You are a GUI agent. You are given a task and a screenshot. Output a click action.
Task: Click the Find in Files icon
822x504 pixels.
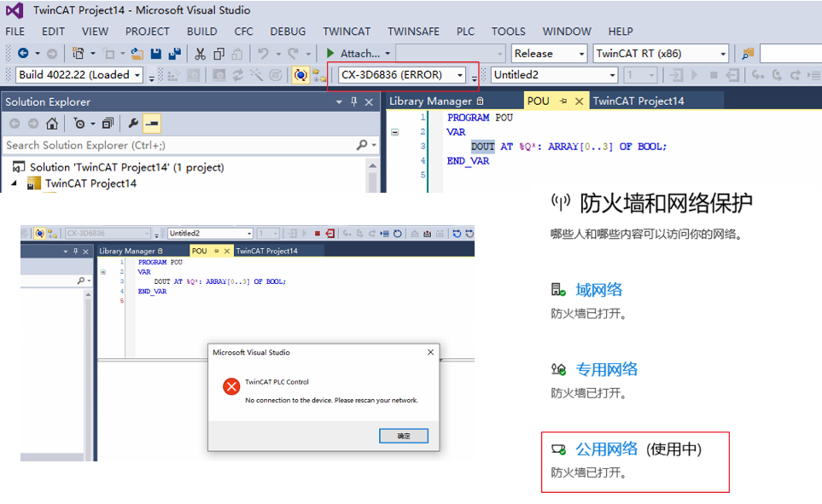click(748, 53)
